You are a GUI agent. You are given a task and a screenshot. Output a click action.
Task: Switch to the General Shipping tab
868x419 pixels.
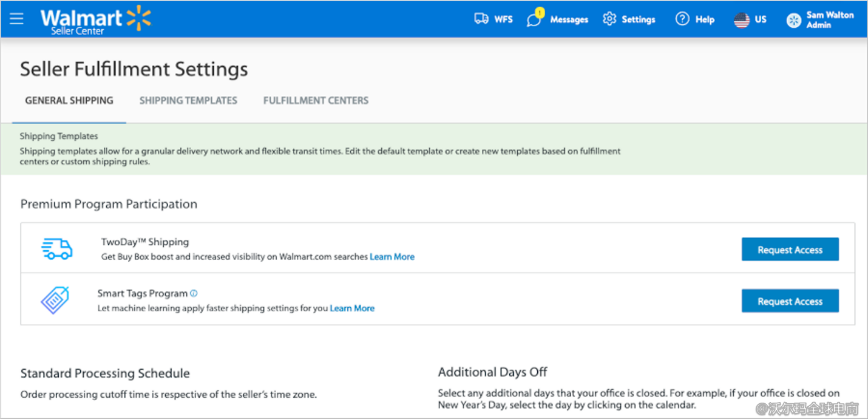69,101
